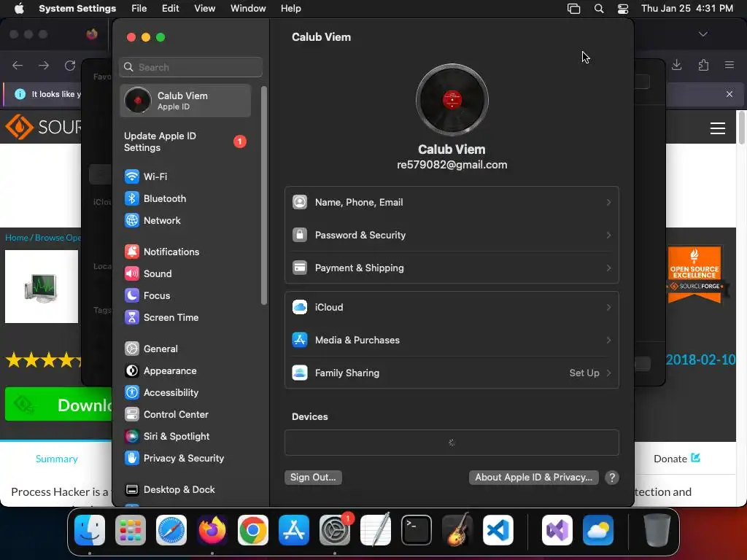Click Finder icon in Dock
This screenshot has width=747, height=560.
click(x=90, y=530)
